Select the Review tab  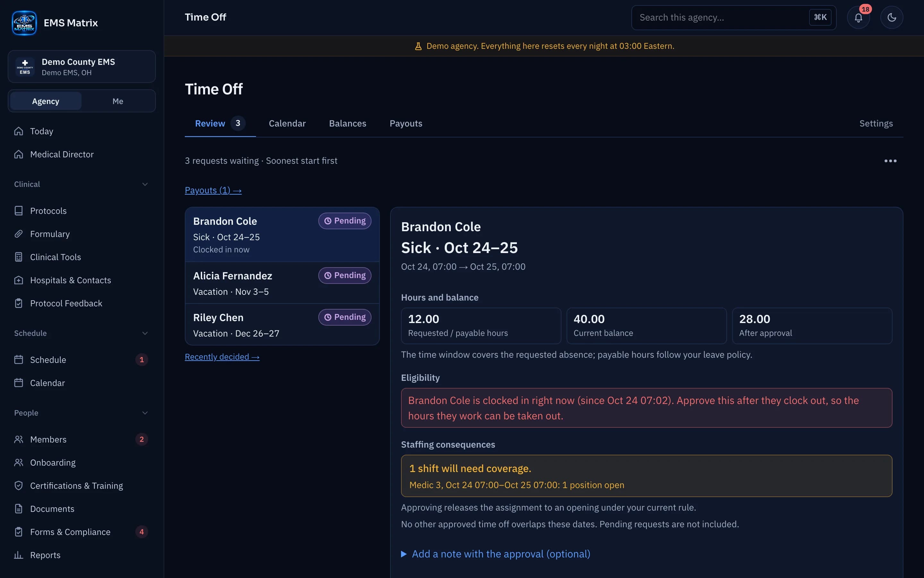pyautogui.click(x=220, y=124)
